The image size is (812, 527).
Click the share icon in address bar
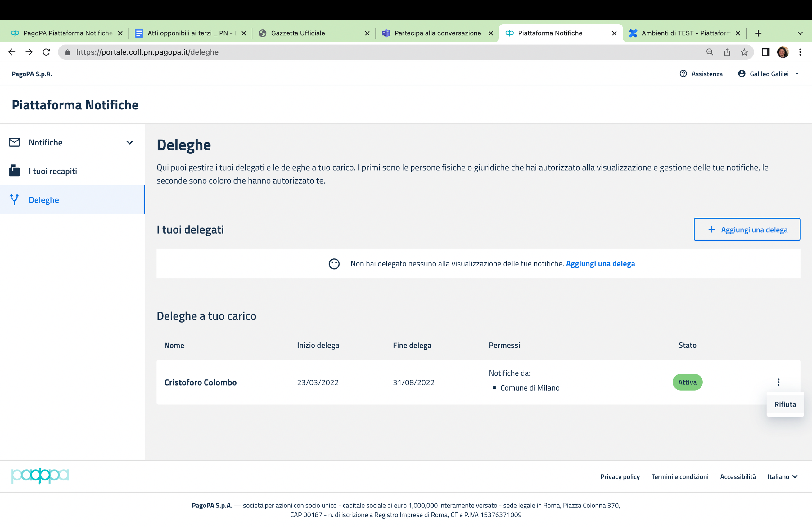point(727,52)
